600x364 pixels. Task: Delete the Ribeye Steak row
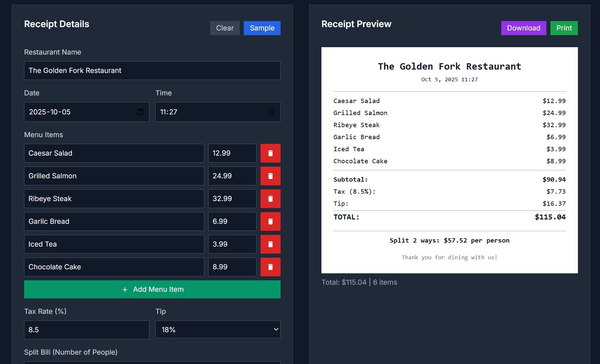[270, 199]
